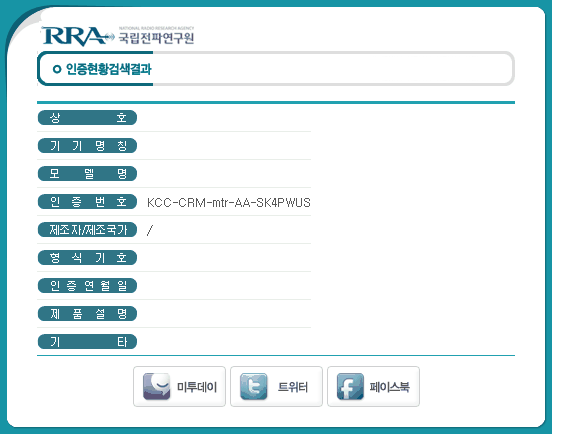Share via the me2day button

coord(179,386)
